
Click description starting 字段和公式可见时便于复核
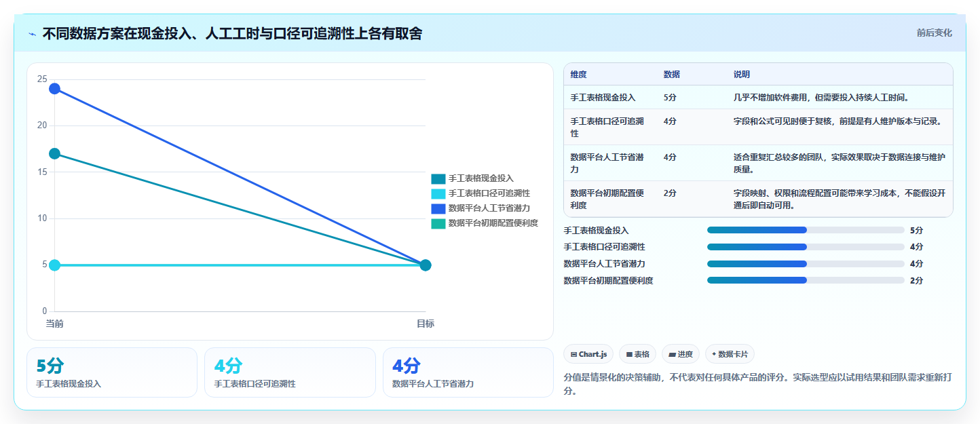tap(837, 121)
